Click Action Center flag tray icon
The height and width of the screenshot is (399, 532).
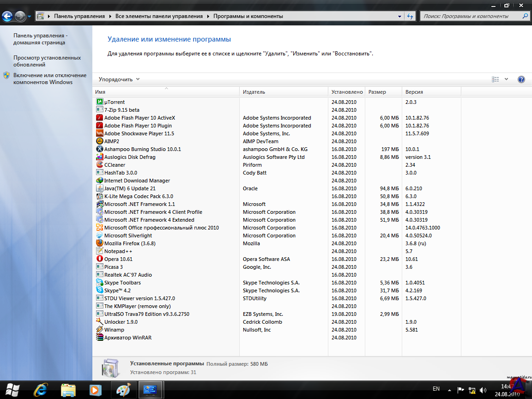[460, 390]
